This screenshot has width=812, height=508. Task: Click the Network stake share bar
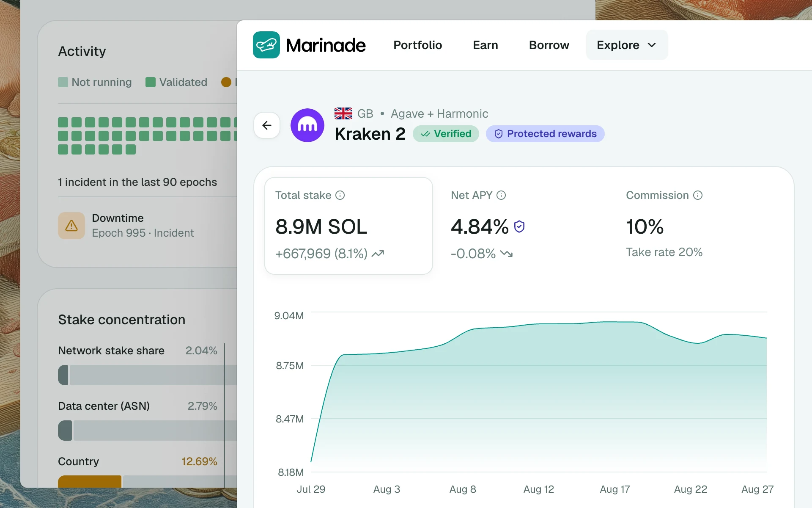[x=147, y=375]
